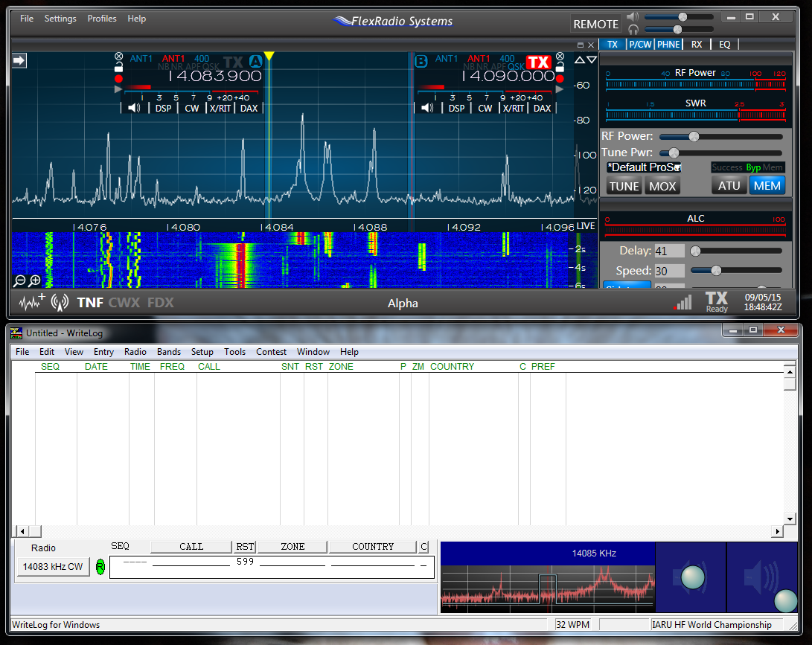Open the Default ProSet profile dropdown

coord(645,167)
